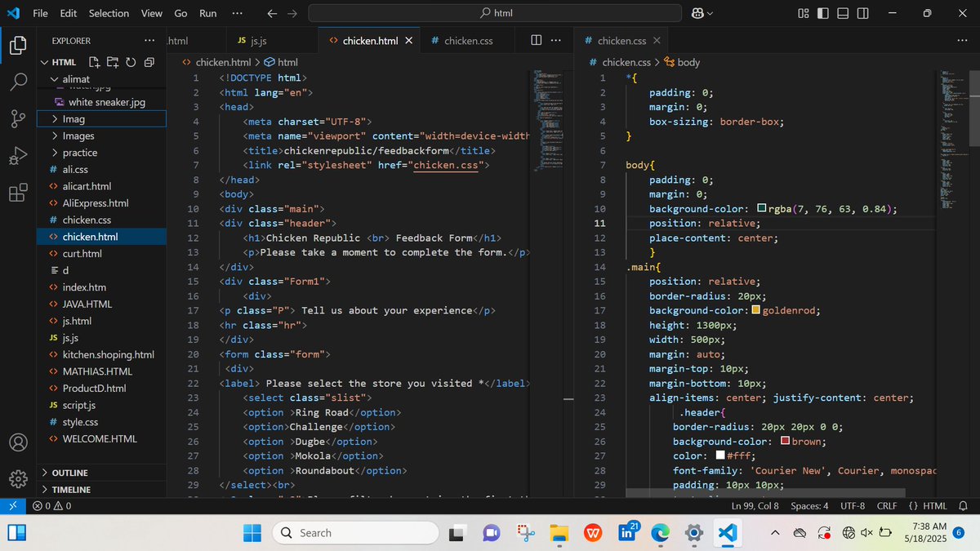Toggle the bottom panel layout icon
Image resolution: width=980 pixels, height=551 pixels.
843,13
